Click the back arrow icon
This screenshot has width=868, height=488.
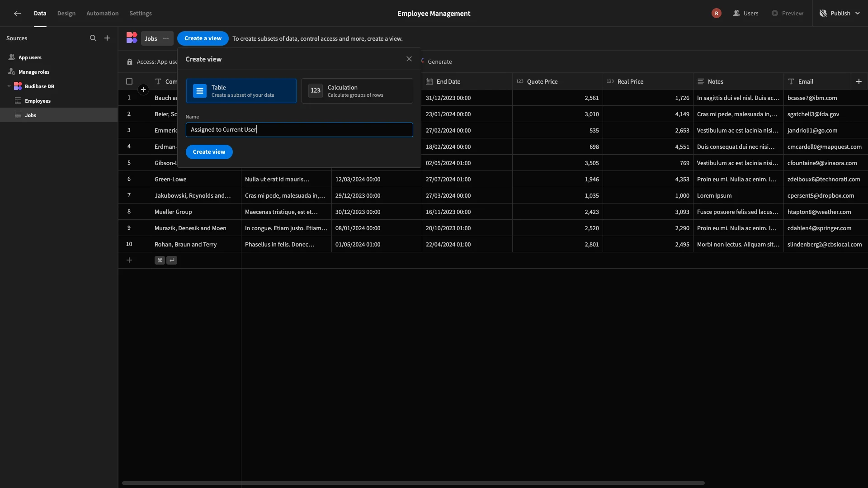point(17,14)
